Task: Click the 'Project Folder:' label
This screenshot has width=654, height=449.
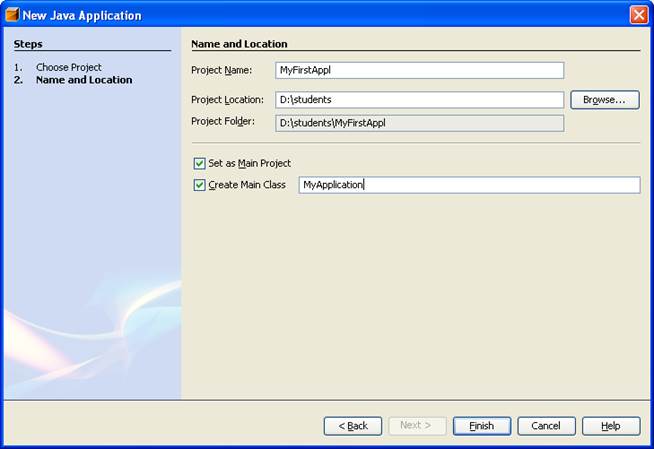Action: 223,122
